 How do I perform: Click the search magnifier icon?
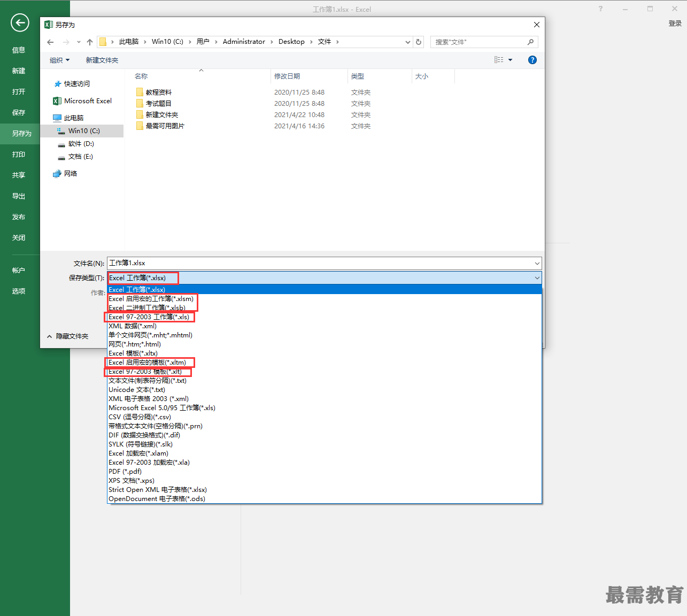tap(530, 42)
